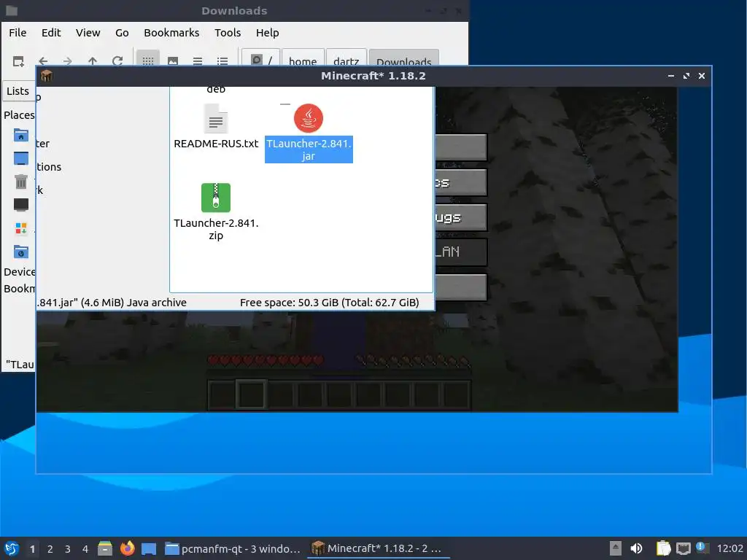The width and height of the screenshot is (747, 560).
Task: Open View menu in Downloads window
Action: pos(88,33)
